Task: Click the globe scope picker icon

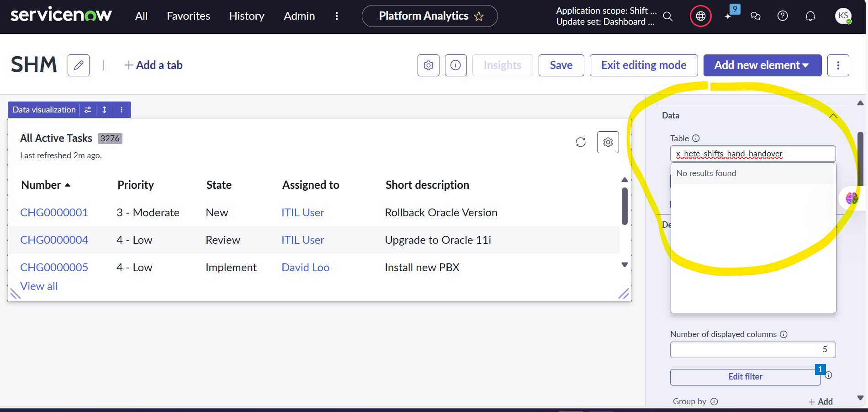Action: tap(700, 16)
